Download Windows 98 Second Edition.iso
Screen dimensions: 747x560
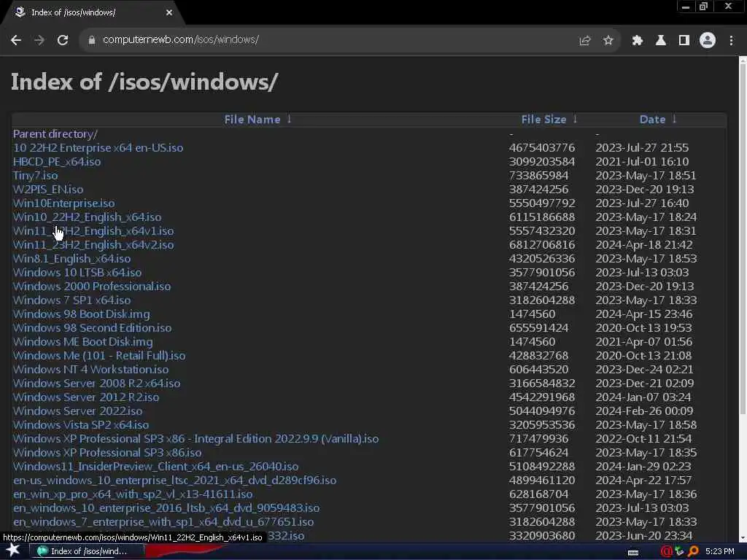coord(93,327)
